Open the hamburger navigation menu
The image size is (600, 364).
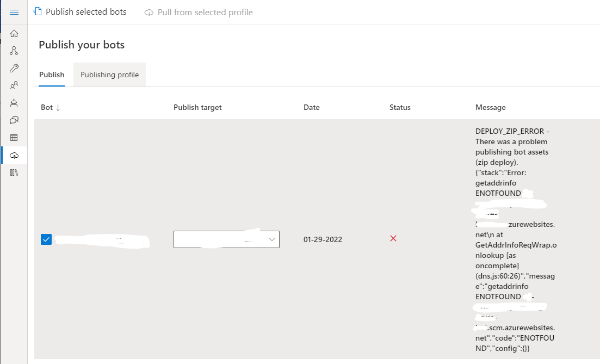[x=14, y=11]
